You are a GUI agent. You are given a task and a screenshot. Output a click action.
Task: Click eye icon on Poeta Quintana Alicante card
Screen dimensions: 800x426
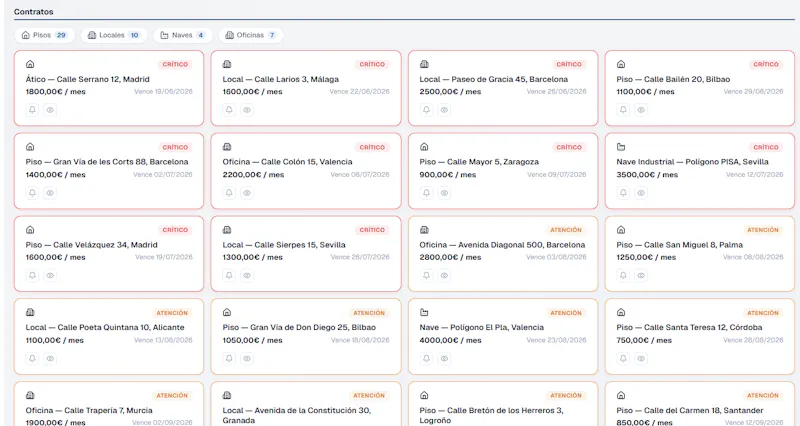click(x=50, y=359)
